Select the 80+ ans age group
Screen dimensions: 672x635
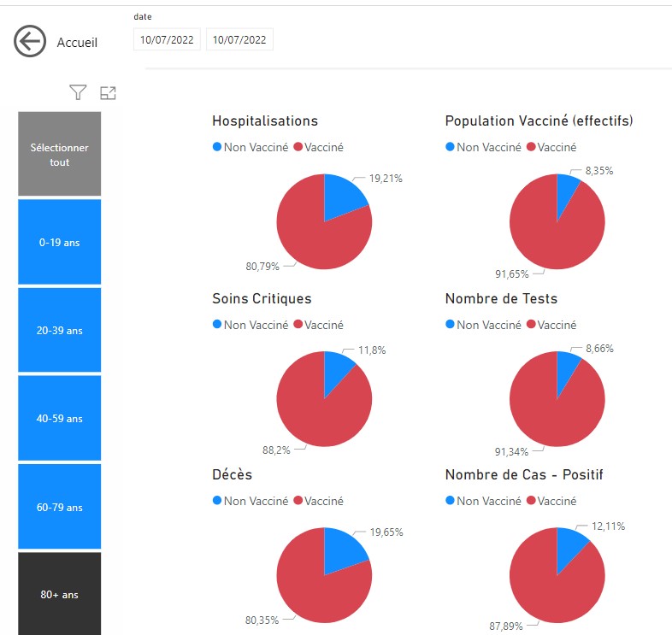60,594
